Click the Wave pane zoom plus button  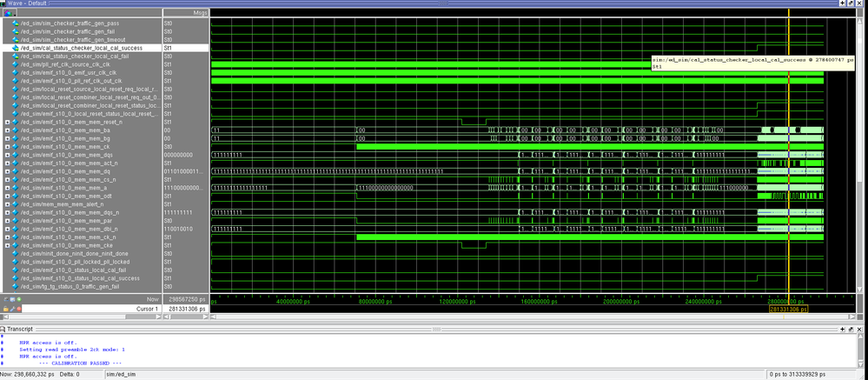(x=842, y=3)
